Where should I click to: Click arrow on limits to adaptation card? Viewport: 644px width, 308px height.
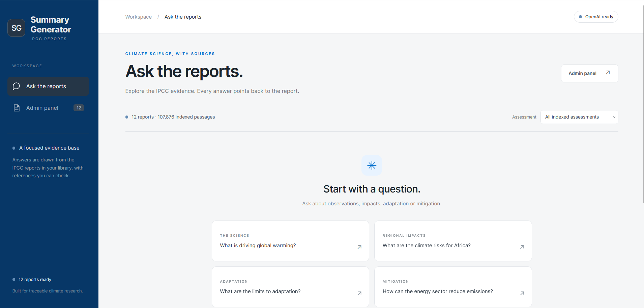[359, 293]
